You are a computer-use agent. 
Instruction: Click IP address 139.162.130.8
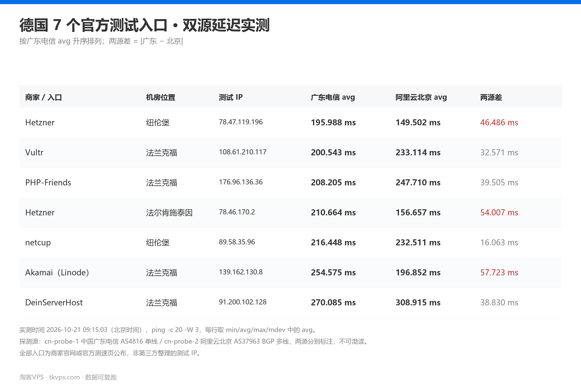tap(241, 272)
